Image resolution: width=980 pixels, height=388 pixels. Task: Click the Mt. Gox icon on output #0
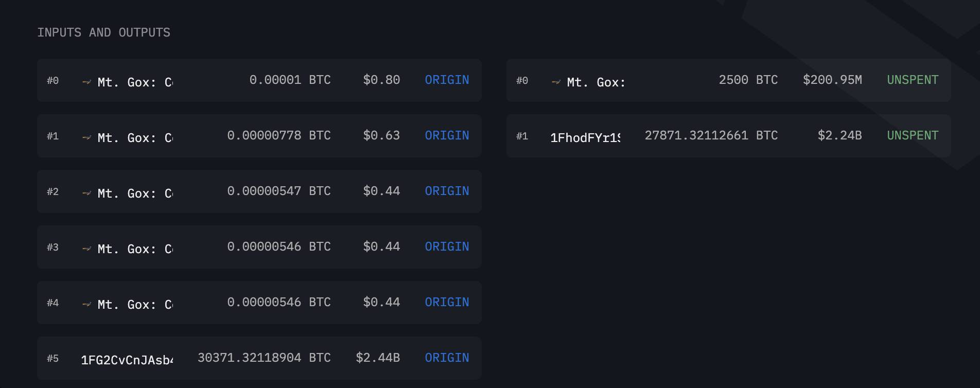pyautogui.click(x=556, y=82)
